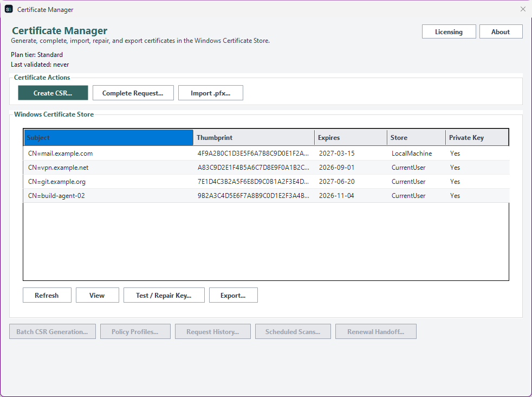This screenshot has width=532, height=397.
Task: Click the LocalMachine store cell
Action: 412,153
